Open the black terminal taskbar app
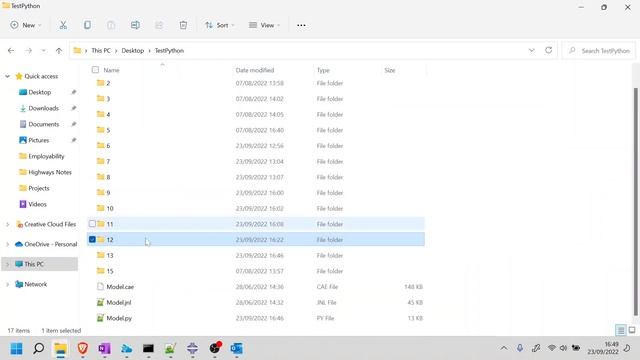 [148, 349]
